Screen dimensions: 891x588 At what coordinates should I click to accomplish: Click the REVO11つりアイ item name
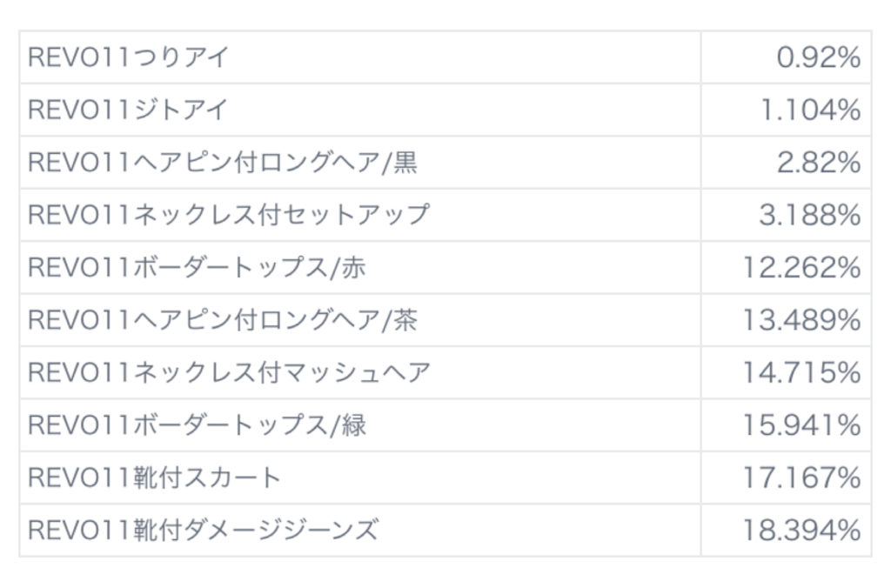[x=129, y=57]
